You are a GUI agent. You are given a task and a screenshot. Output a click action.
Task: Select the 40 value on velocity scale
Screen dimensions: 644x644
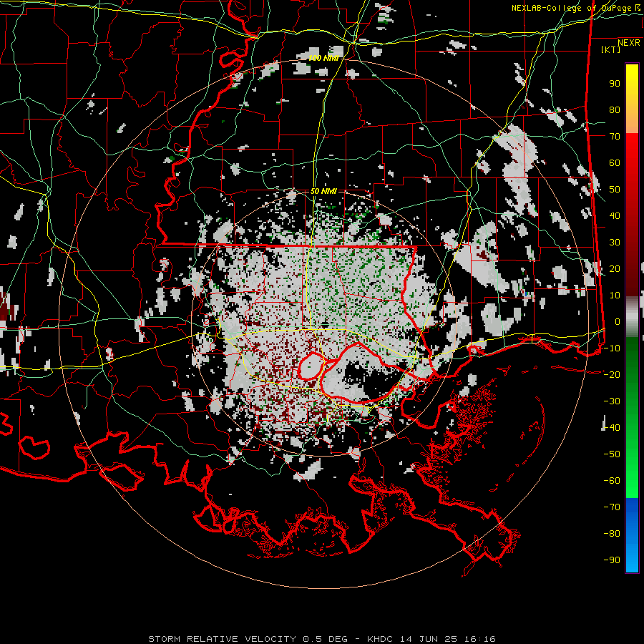(x=615, y=215)
